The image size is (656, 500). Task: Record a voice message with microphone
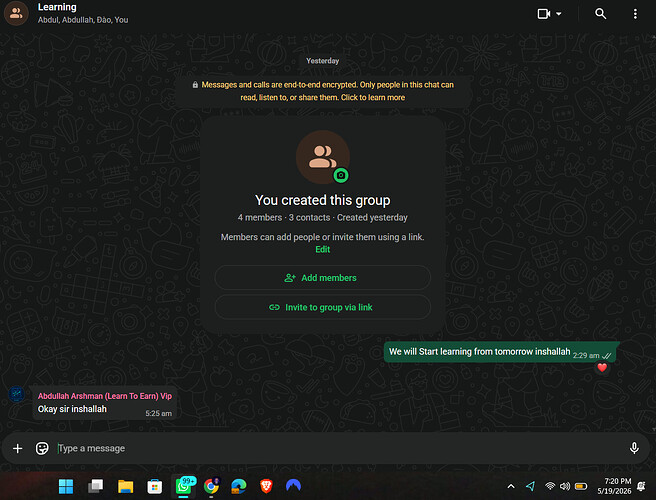[x=634, y=448]
